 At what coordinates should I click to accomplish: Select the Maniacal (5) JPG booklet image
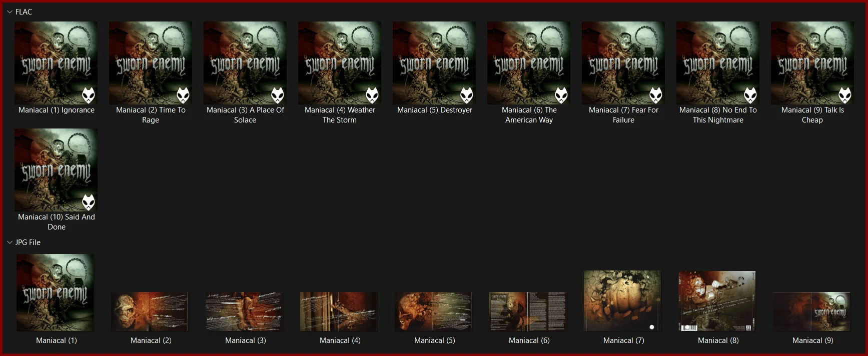coord(433,311)
